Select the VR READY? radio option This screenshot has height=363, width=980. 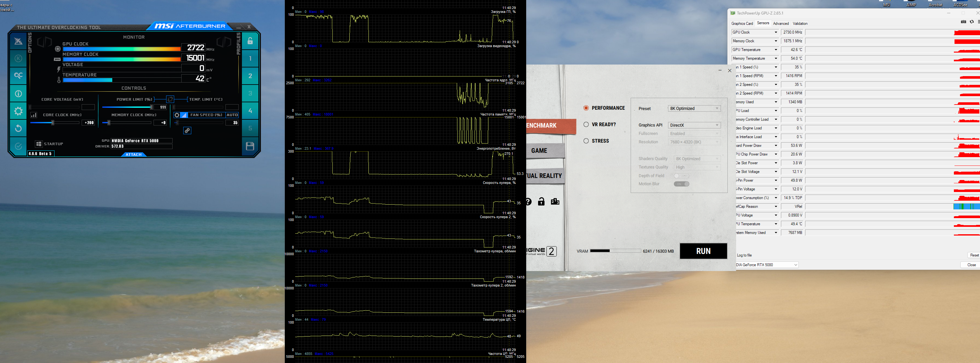586,125
